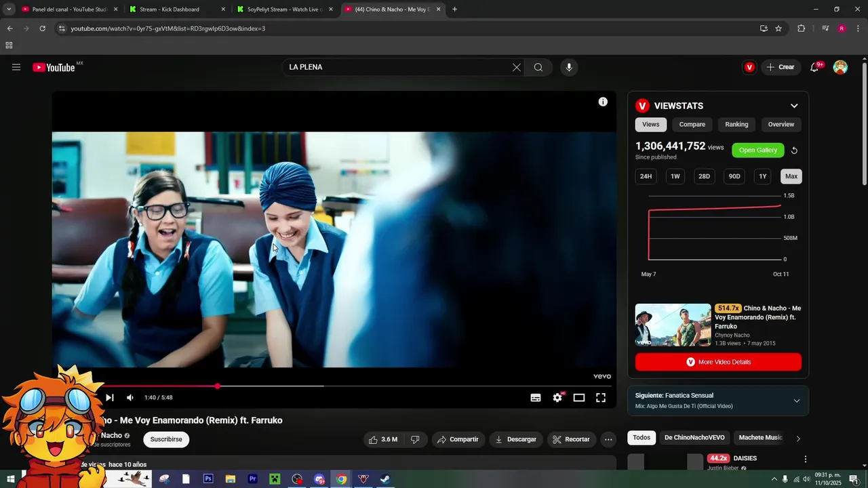868x488 pixels.
Task: Open YouTube notifications bell
Action: (814, 67)
